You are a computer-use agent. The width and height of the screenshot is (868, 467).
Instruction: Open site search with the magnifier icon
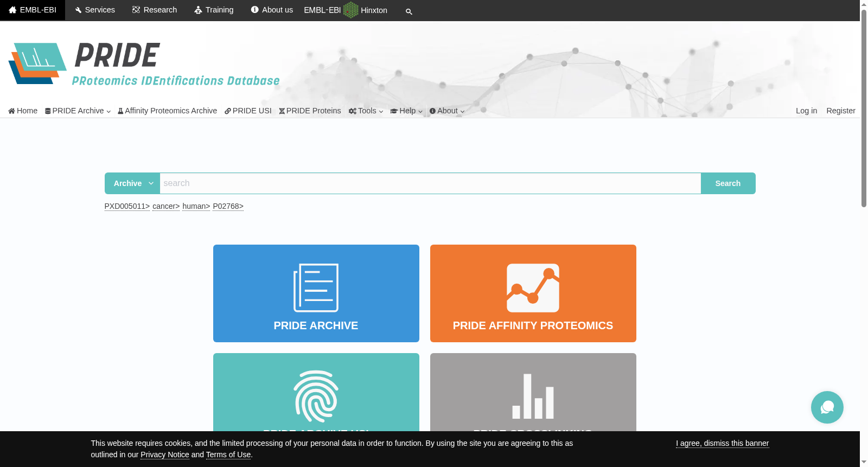(409, 11)
